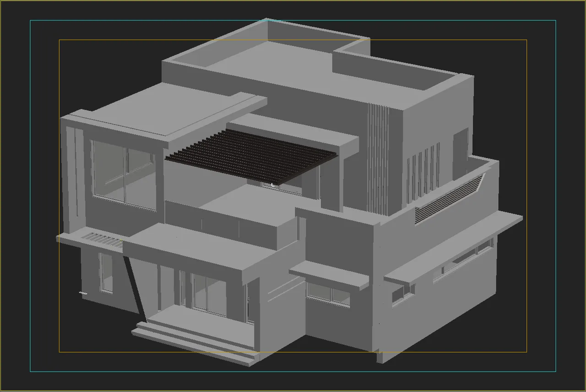
Task: Click the ground-floor sliding glass door
Action: [x=210, y=294]
